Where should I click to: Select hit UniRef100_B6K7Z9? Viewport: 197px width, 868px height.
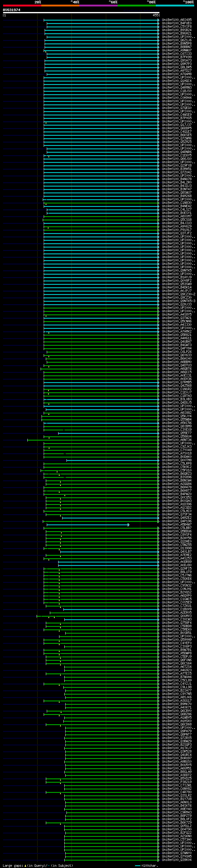[177, 822]
